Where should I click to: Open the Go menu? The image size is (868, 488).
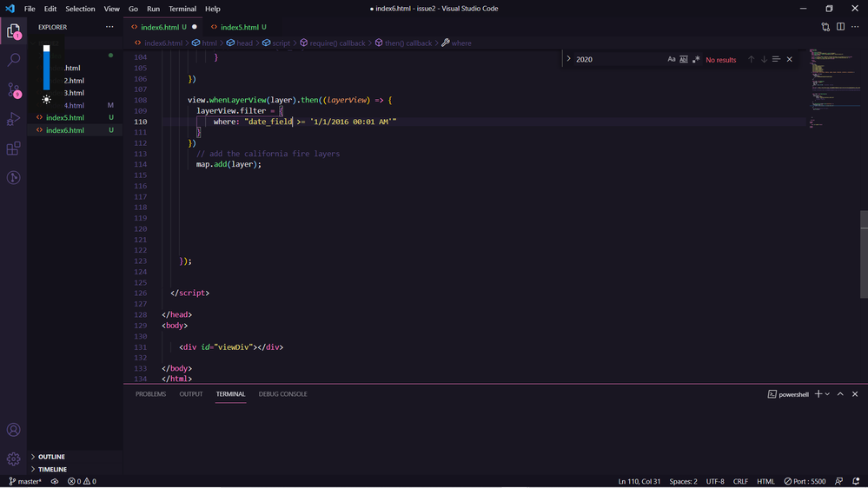[134, 9]
